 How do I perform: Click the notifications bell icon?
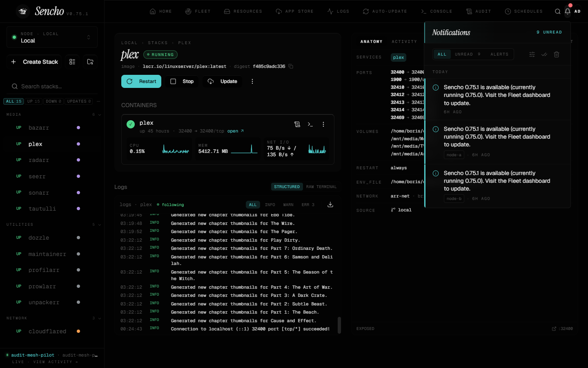pos(568,11)
